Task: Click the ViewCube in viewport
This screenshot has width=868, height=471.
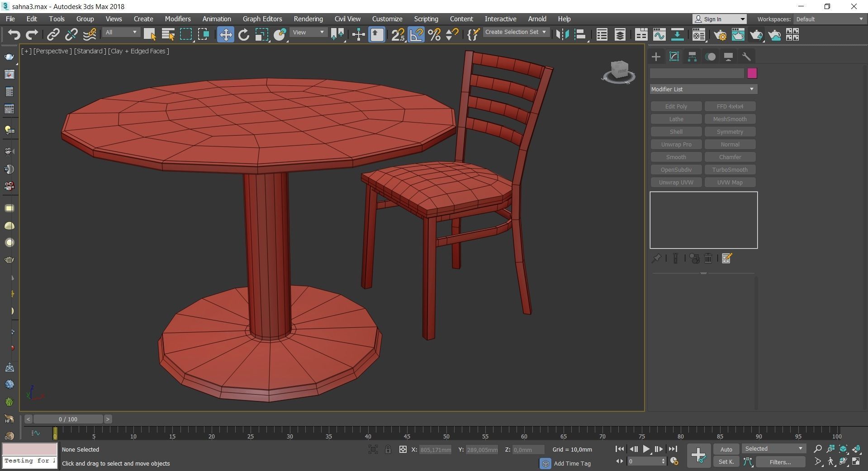Action: tap(619, 71)
